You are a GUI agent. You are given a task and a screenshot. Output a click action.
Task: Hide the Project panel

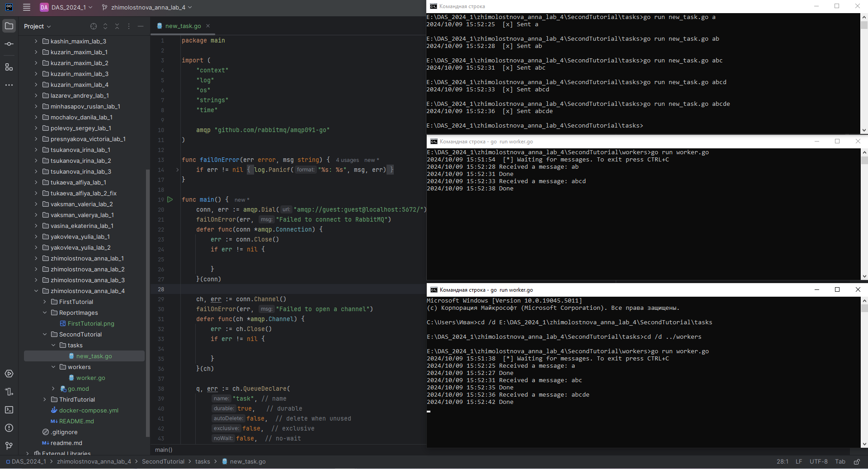tap(141, 26)
